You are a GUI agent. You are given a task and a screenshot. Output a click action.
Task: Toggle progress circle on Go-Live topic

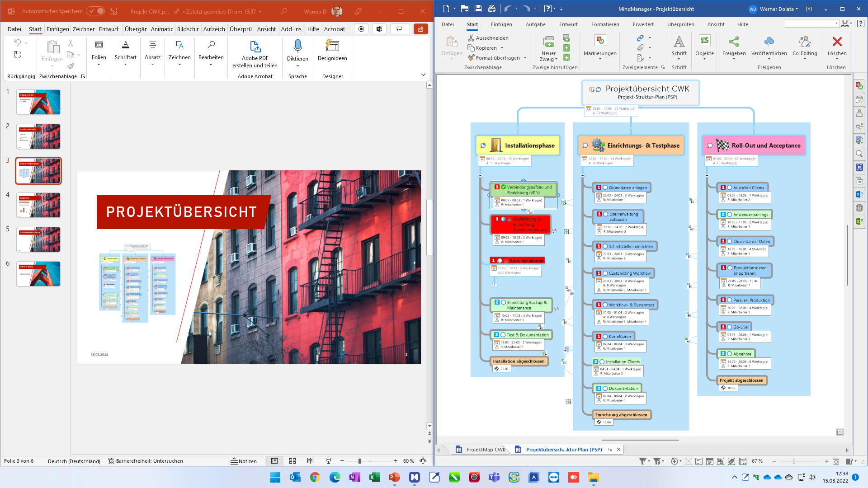(729, 327)
